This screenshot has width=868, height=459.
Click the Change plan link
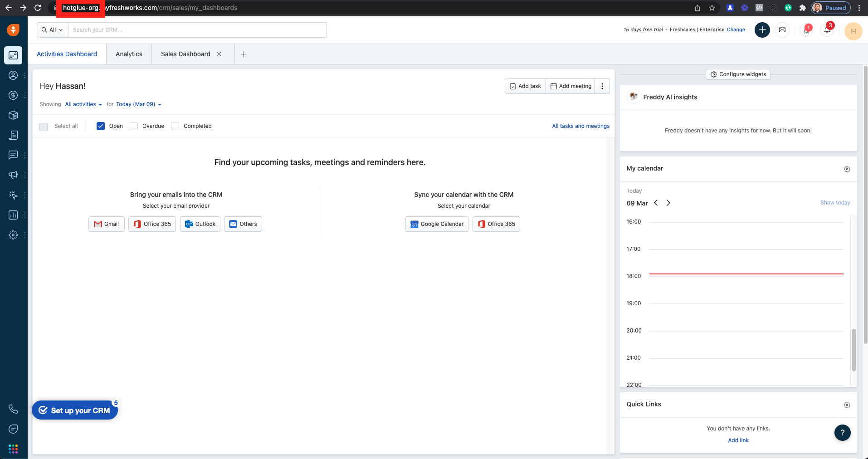(736, 30)
